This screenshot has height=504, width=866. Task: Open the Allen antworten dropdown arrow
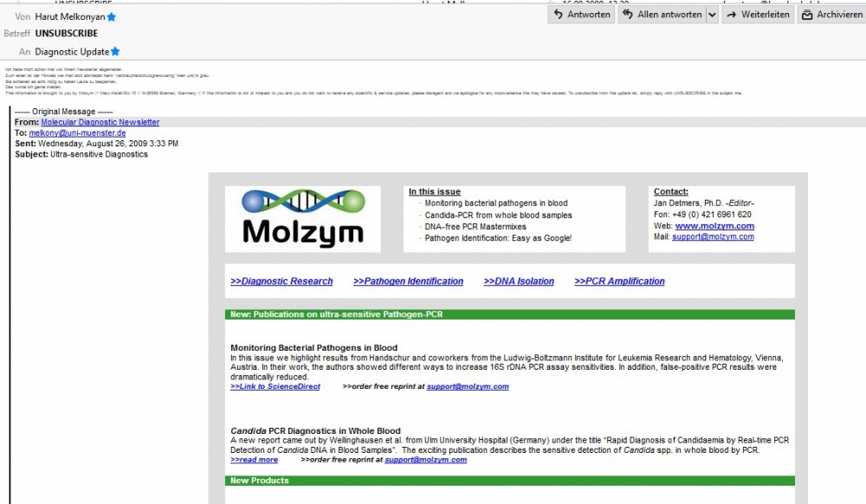click(x=712, y=15)
